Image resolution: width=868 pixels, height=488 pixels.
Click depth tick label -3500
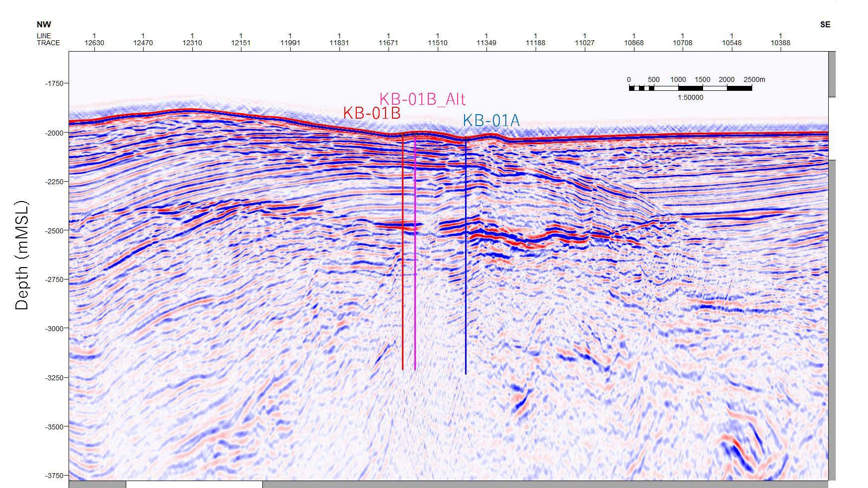click(x=54, y=427)
